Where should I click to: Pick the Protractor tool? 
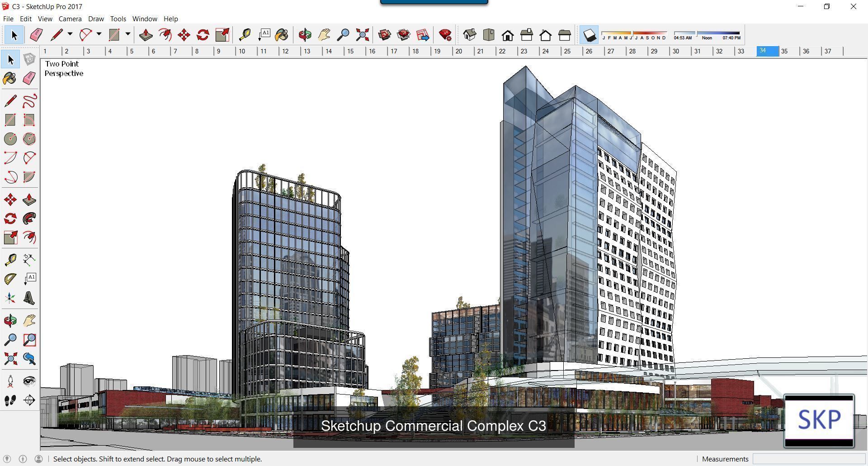tap(10, 279)
